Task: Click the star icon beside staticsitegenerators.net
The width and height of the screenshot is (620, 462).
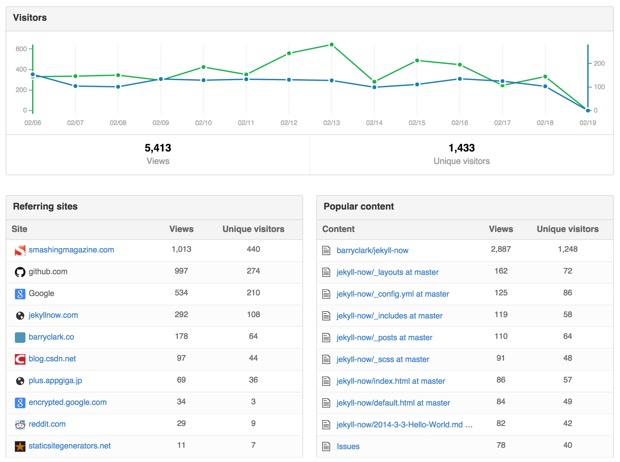Action: (20, 446)
